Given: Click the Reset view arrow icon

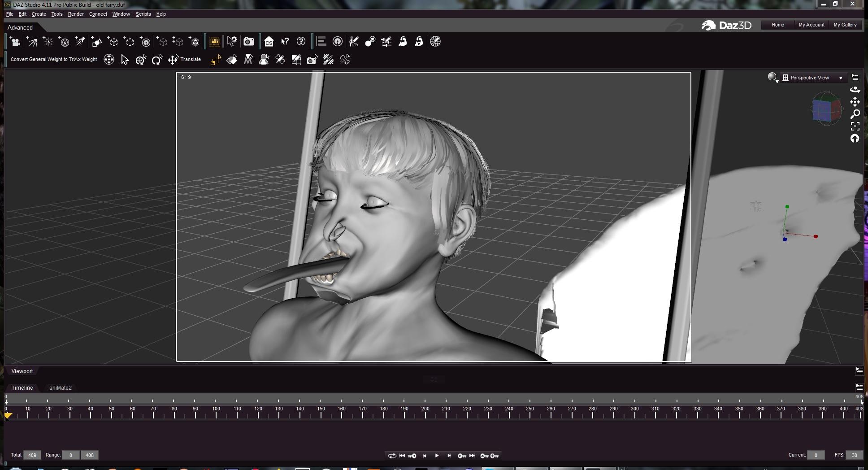Looking at the screenshot, I should [x=855, y=139].
